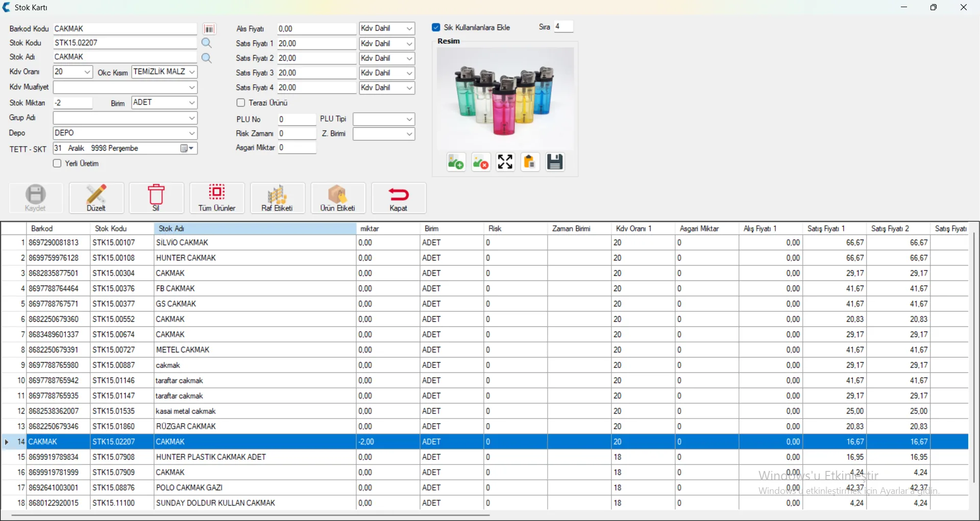Screen dimensions: 980x521
Task: Sort grid by Stok Adı column header
Action: (255, 229)
